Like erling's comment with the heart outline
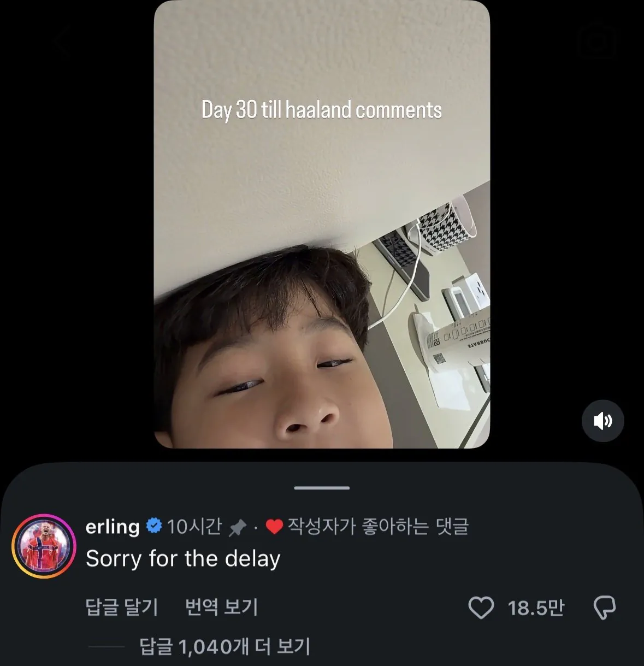This screenshot has height=666, width=644. (481, 608)
